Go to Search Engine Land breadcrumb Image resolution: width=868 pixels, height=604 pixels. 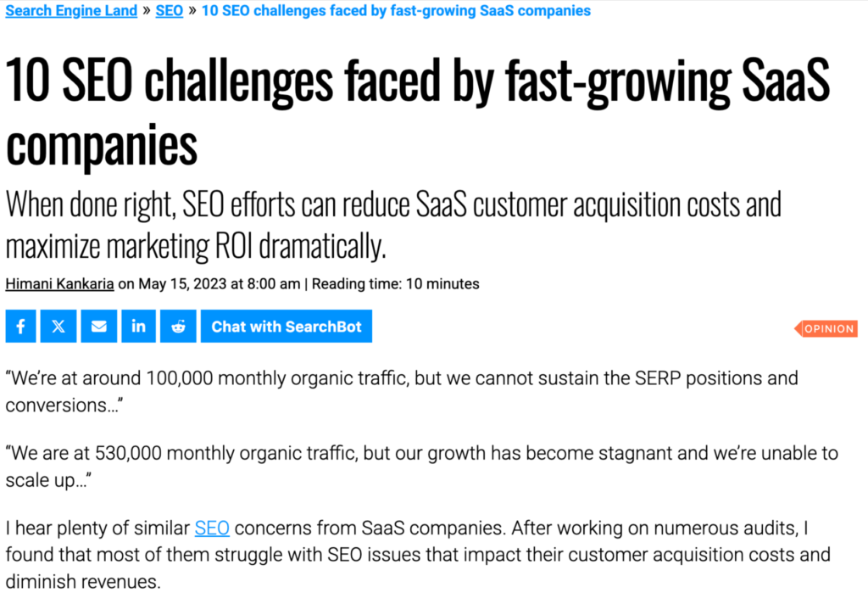click(71, 11)
